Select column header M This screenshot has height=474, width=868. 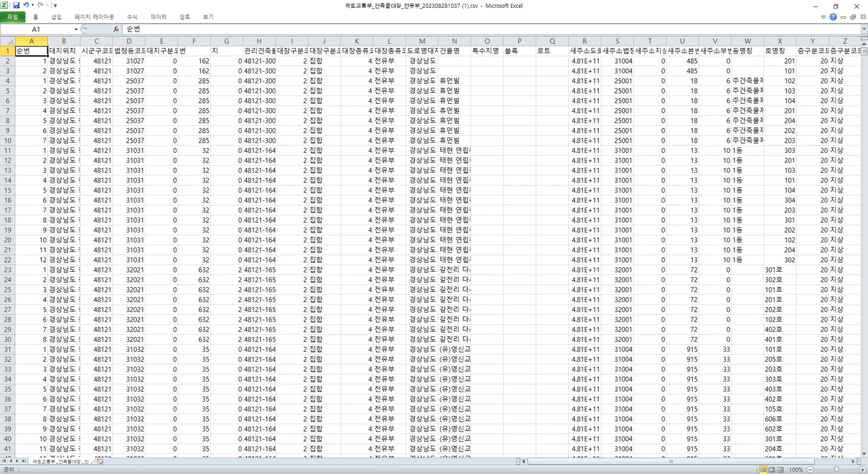coord(422,41)
